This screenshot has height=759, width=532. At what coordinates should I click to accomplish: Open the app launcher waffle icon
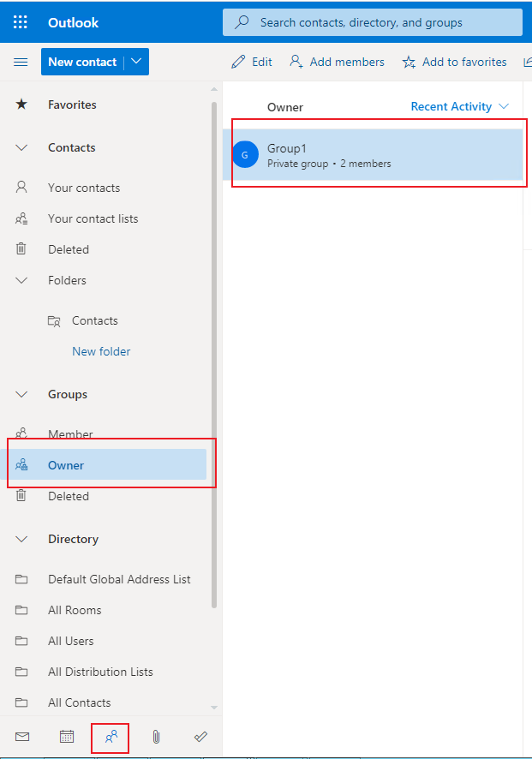21,22
